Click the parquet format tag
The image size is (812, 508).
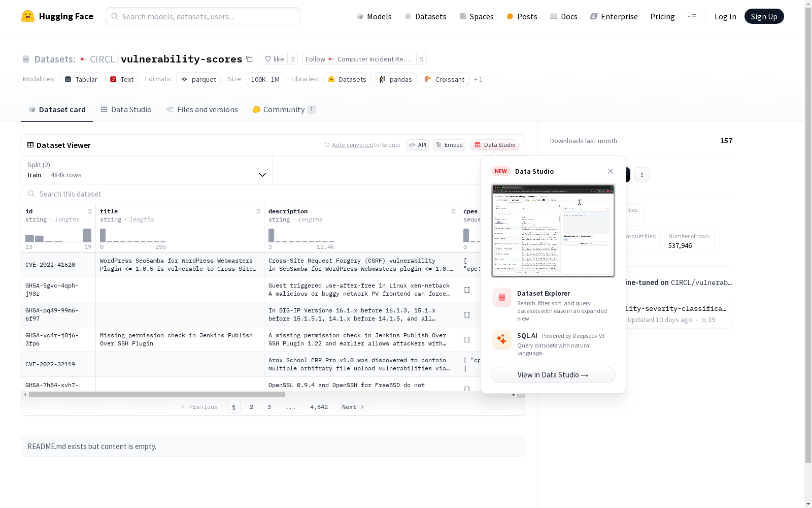198,79
